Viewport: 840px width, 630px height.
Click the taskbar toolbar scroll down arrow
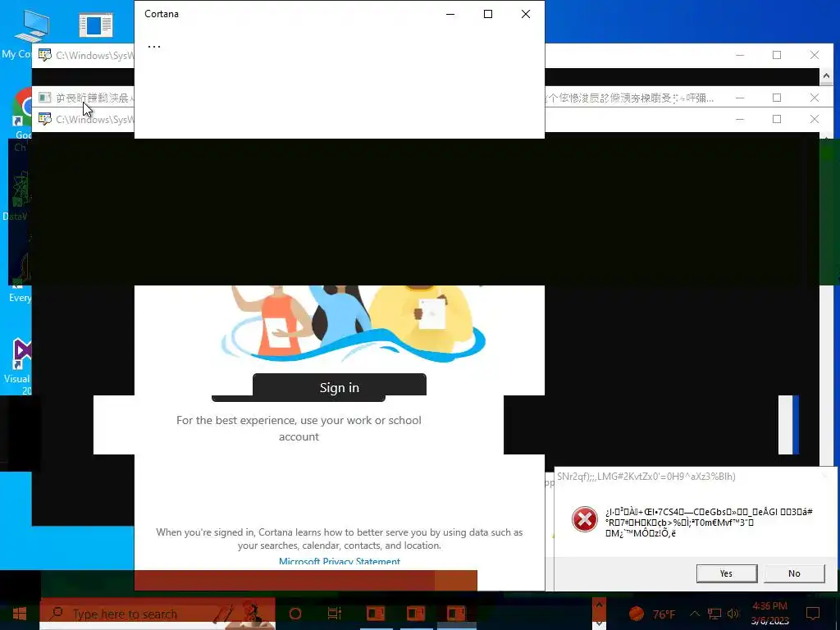[599, 623]
